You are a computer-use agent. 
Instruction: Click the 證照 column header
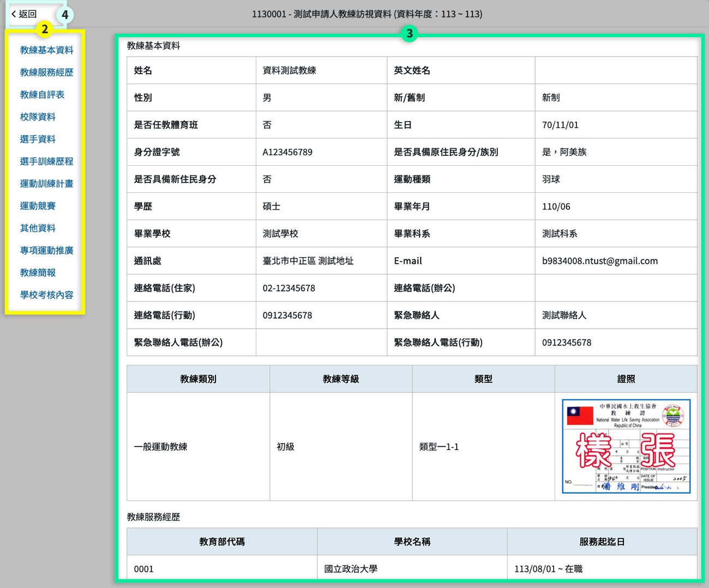626,379
